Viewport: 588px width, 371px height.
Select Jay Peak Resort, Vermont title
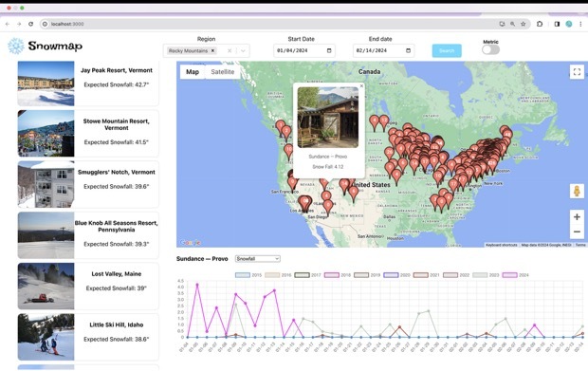(117, 70)
